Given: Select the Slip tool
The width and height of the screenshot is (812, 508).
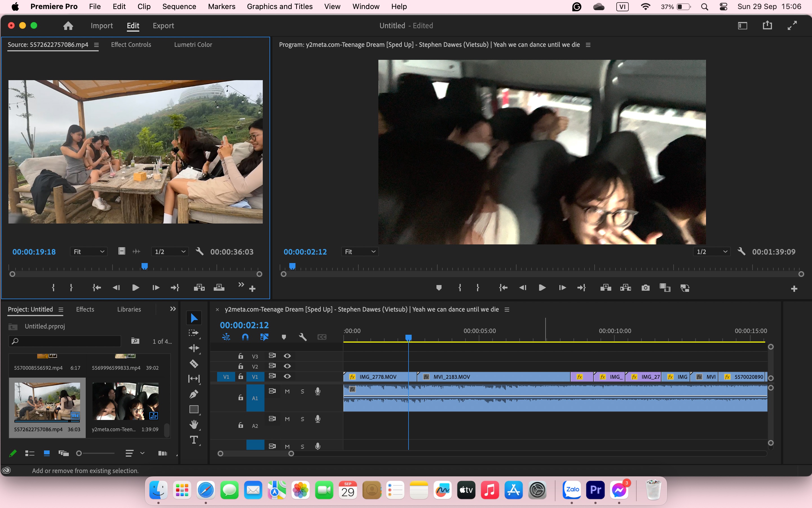Looking at the screenshot, I should (194, 379).
